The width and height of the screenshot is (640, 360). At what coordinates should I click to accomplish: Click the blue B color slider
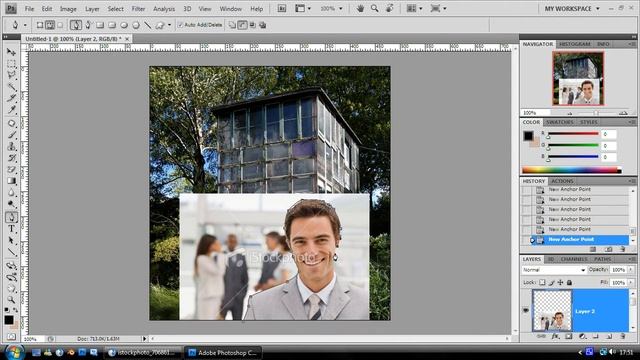click(573, 157)
